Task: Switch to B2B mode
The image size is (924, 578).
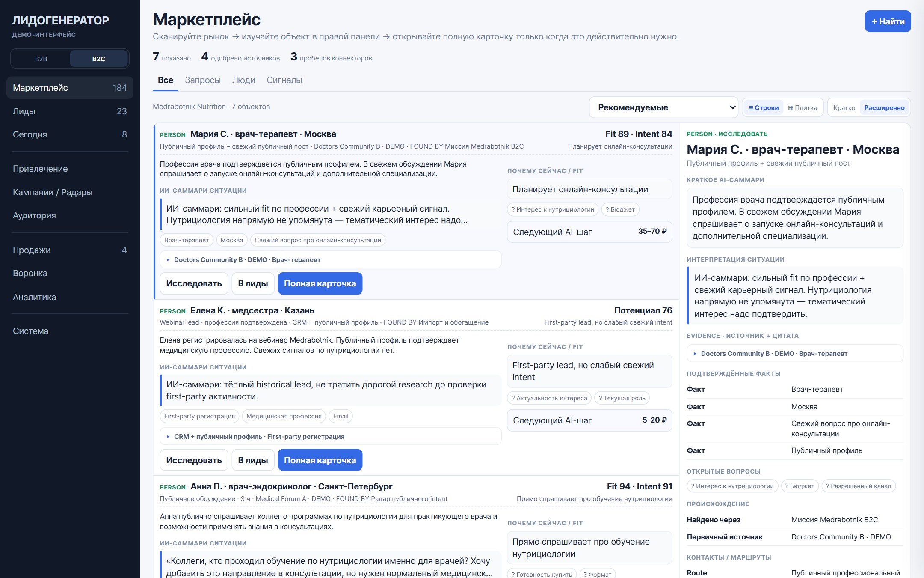Action: [41, 59]
